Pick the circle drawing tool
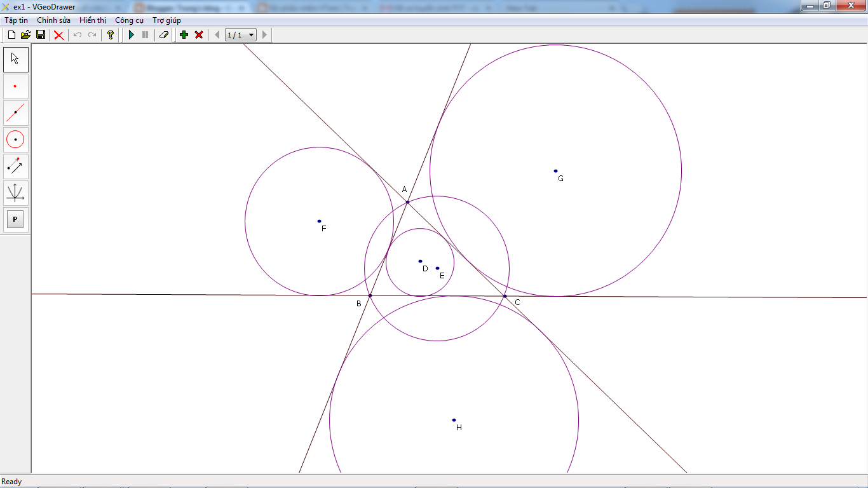The image size is (868, 488). pos(15,140)
